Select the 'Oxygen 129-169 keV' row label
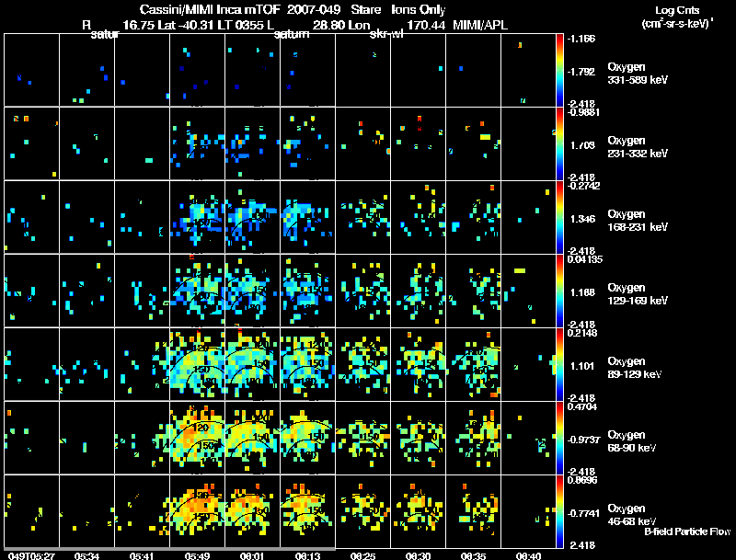 coord(638,294)
